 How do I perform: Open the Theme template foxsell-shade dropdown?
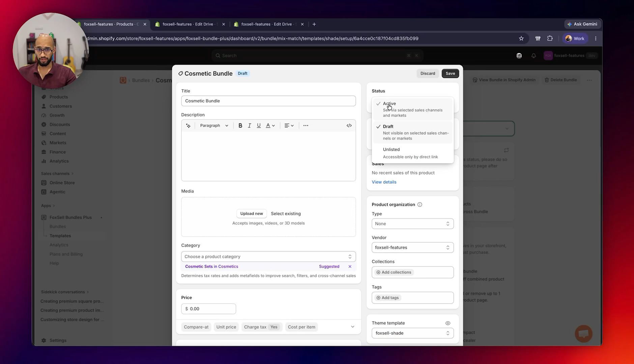click(412, 333)
